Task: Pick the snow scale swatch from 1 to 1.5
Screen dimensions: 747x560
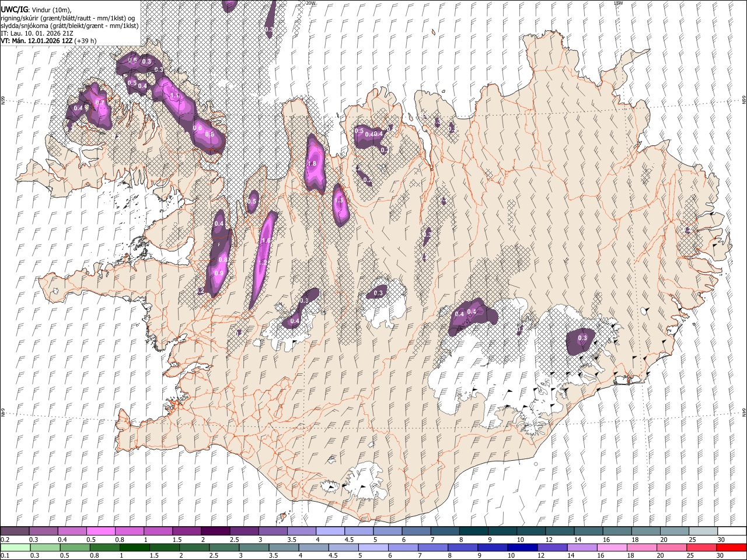Action: (158, 531)
